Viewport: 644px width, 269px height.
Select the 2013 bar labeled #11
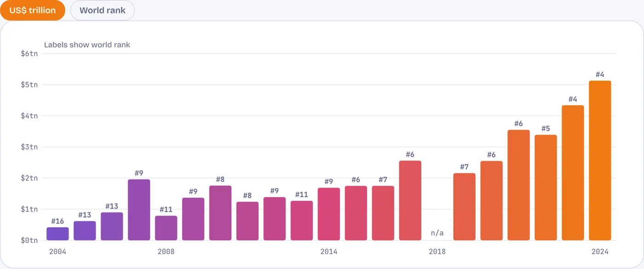click(302, 221)
